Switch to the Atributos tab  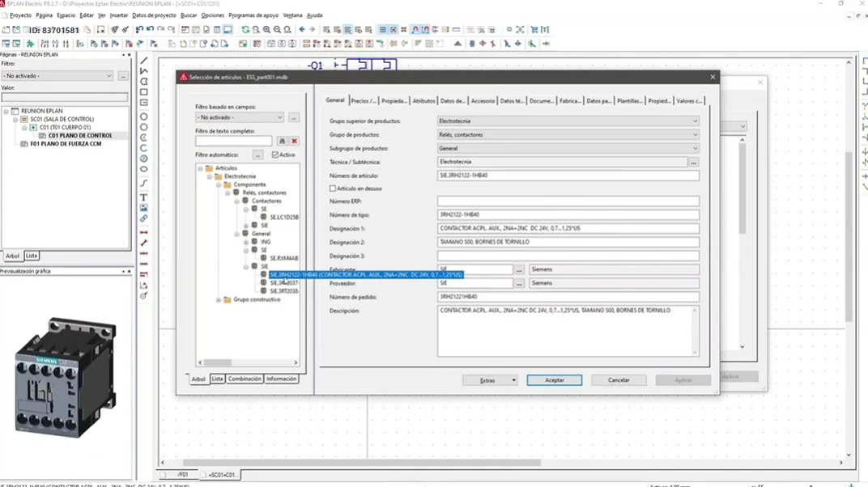pos(424,101)
